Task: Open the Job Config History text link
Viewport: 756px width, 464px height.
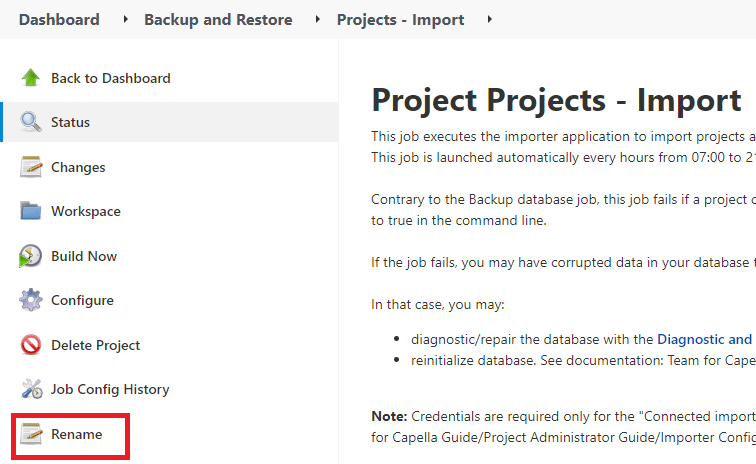Action: point(110,389)
